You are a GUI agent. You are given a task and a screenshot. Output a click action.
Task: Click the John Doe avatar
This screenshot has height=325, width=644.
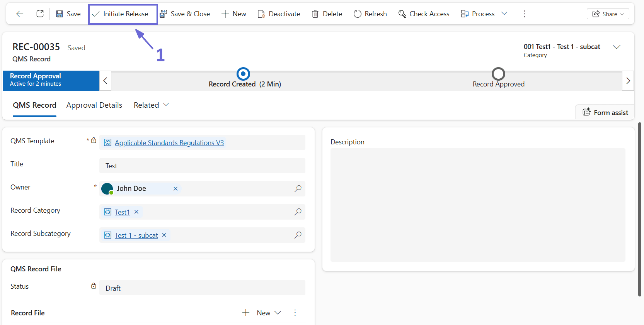[107, 189]
